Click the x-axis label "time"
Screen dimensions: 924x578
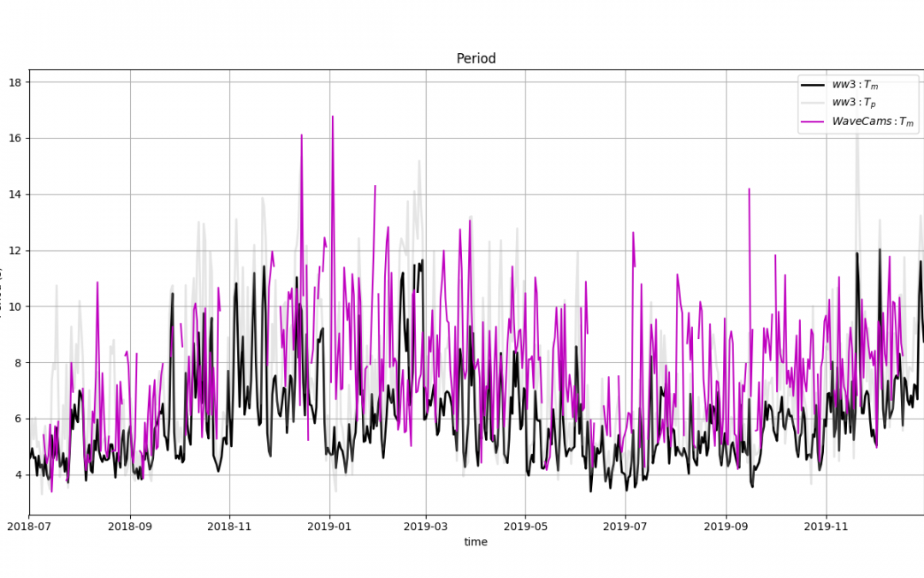[x=476, y=542]
